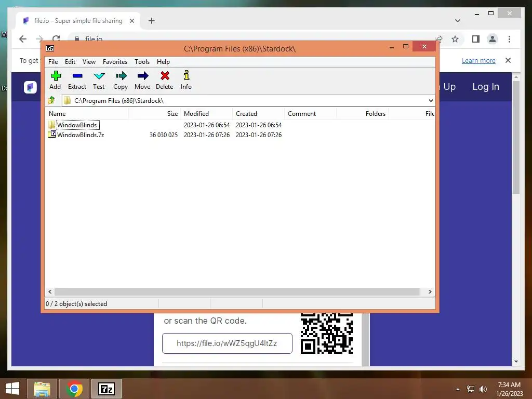
Task: Show hidden tray icons arrow
Action: coord(458,389)
